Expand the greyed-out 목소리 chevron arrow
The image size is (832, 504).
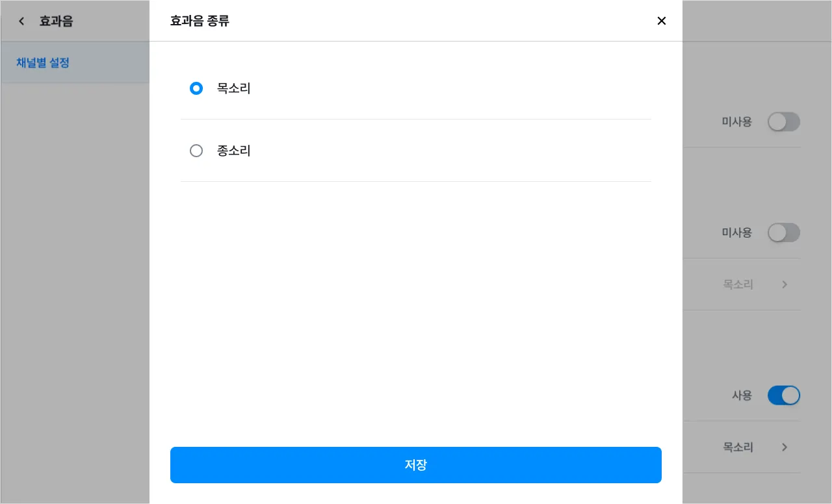(785, 284)
